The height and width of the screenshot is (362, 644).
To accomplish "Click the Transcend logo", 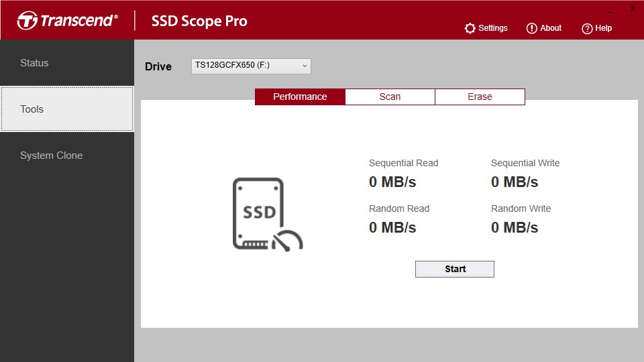I will tap(67, 21).
